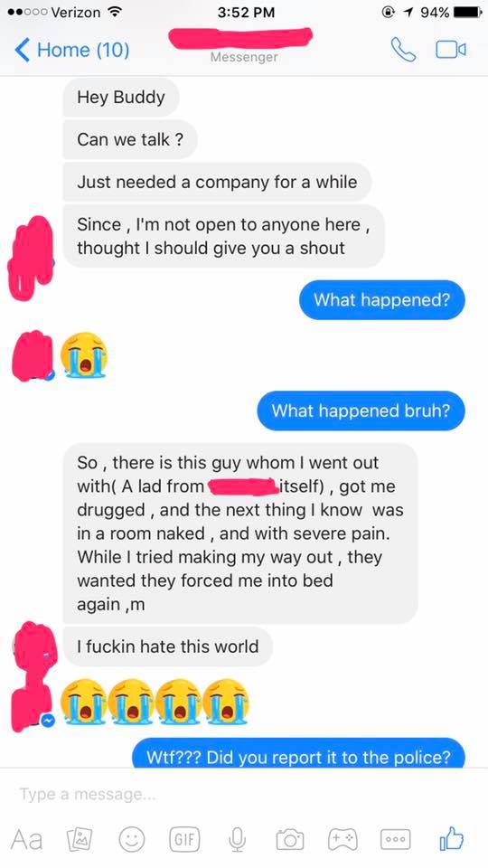Switch to Aa text keyboard input
This screenshot has height=868, width=488.
click(26, 839)
